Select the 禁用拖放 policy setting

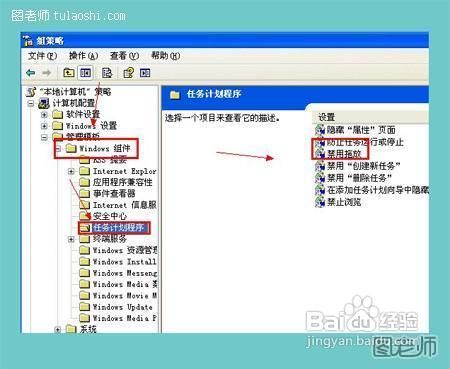click(x=344, y=154)
